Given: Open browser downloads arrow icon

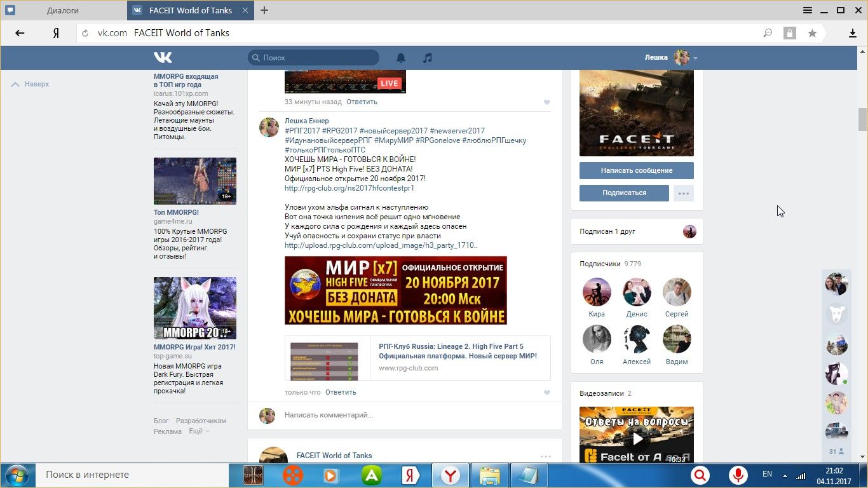Looking at the screenshot, I should coord(853,33).
